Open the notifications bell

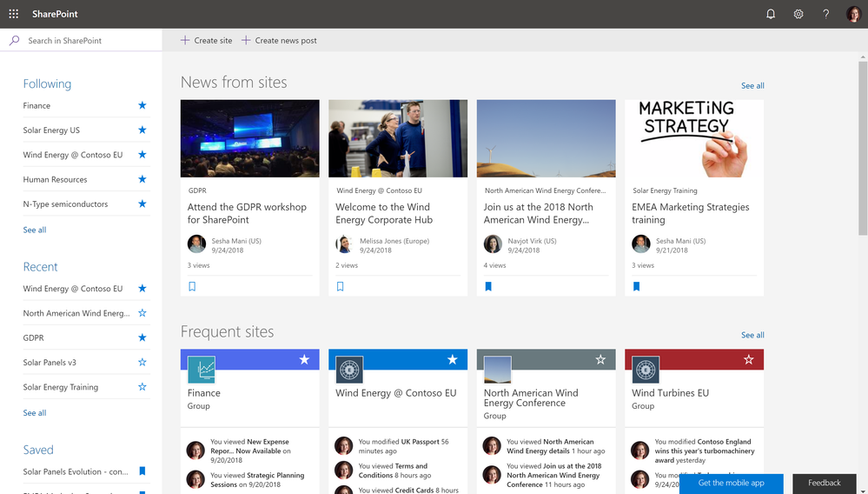point(771,14)
